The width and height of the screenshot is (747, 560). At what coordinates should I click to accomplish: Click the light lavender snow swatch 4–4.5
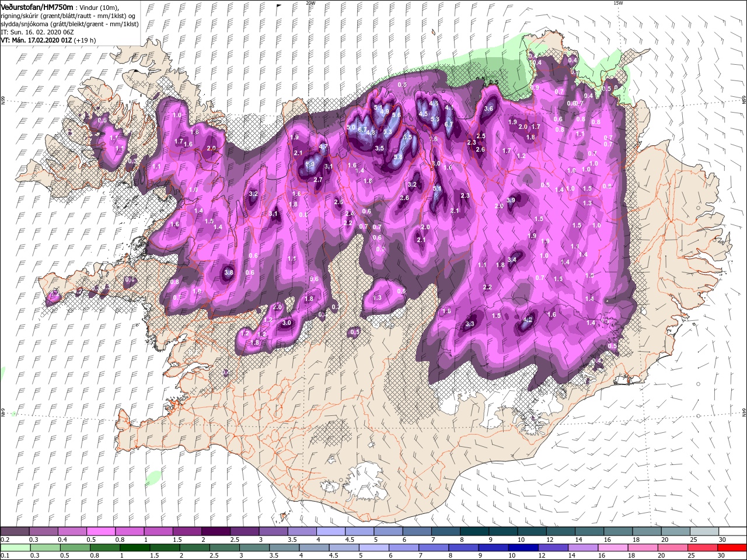pos(331,531)
